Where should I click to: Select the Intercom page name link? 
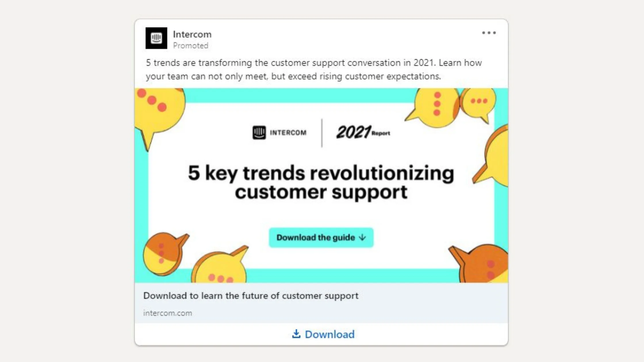coord(191,34)
